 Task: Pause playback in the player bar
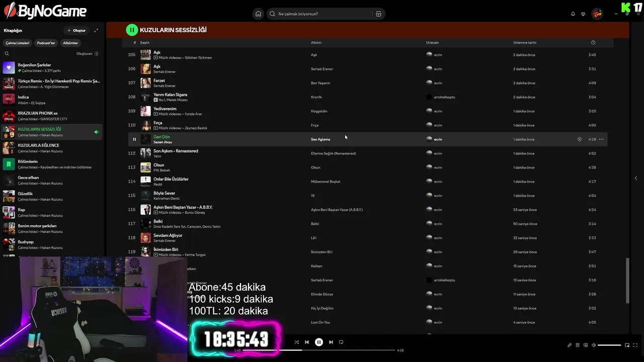click(319, 342)
